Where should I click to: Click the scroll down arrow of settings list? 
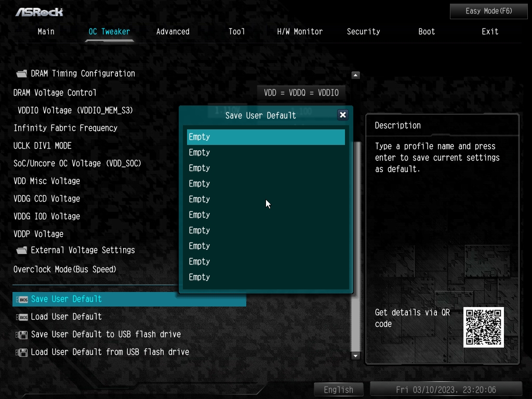[x=355, y=356]
